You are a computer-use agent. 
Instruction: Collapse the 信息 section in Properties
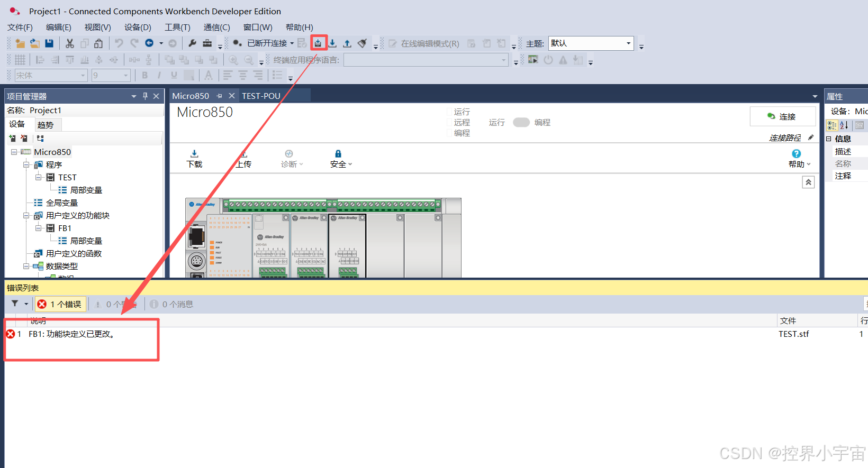pos(829,139)
